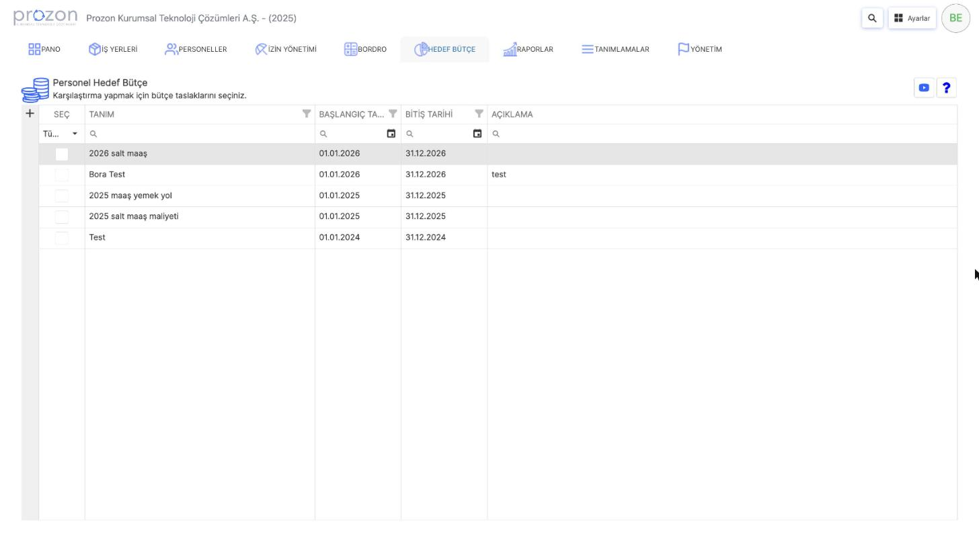
Task: Click the '2026 salt maaş' cell
Action: (200, 154)
